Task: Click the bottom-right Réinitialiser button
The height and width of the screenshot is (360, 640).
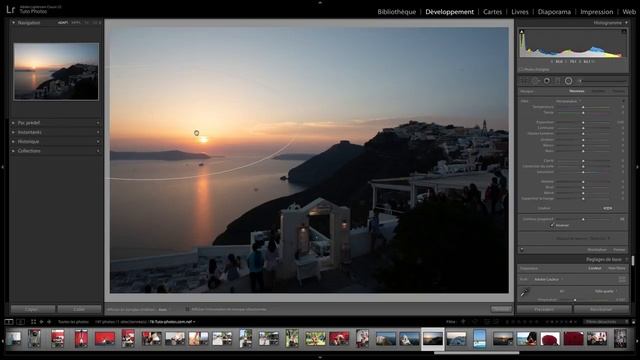Action: 601,309
